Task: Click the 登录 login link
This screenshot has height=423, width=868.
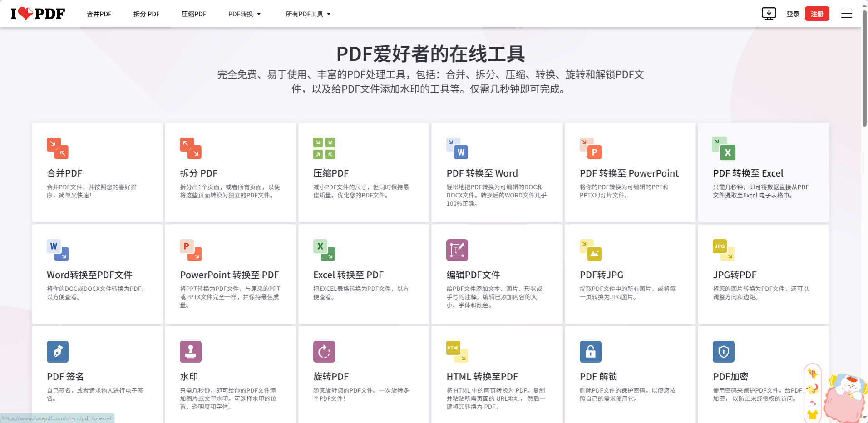Action: 793,14
